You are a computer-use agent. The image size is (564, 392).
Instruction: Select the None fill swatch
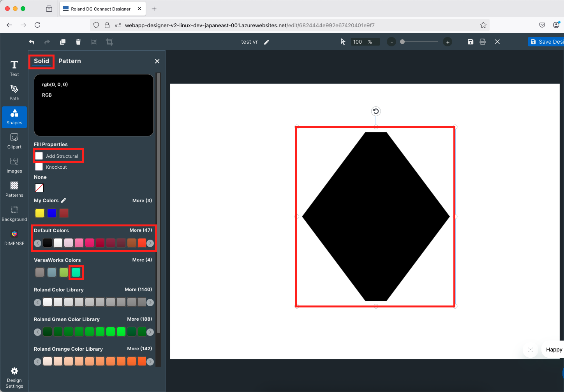tap(39, 188)
